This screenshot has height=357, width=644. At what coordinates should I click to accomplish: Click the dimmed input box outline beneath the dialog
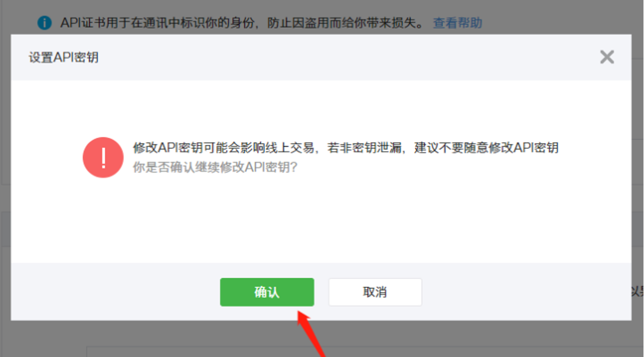[364, 352]
